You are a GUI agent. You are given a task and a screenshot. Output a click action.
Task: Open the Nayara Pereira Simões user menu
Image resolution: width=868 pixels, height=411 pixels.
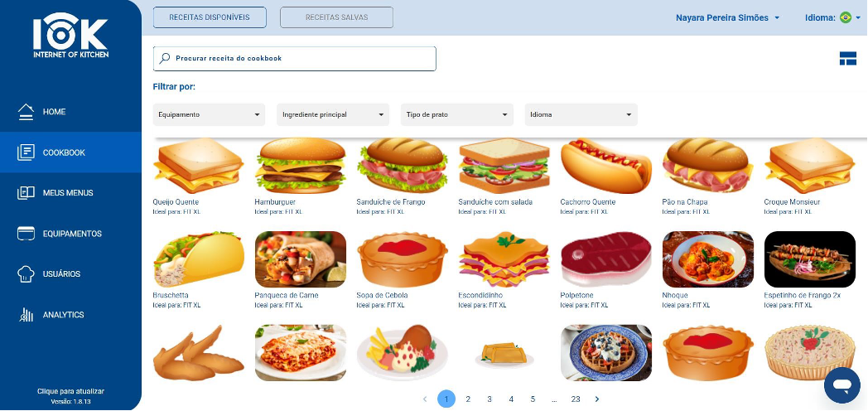pos(727,17)
